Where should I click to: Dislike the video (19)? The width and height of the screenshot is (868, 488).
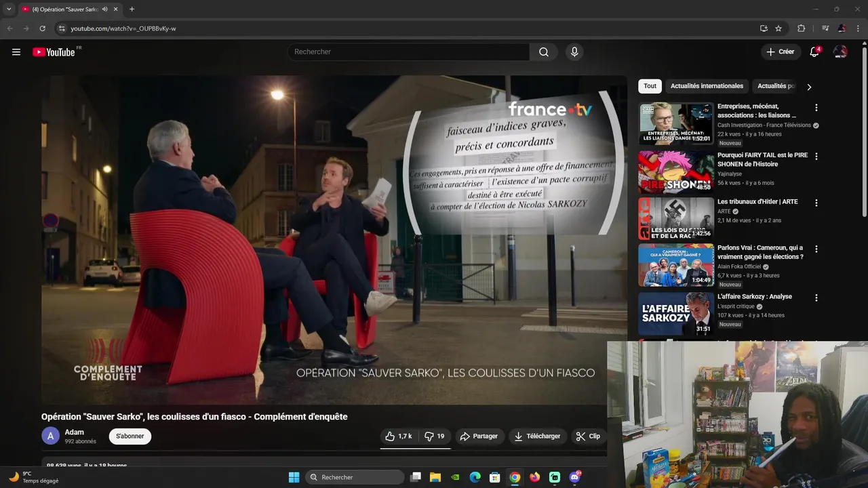click(435, 436)
